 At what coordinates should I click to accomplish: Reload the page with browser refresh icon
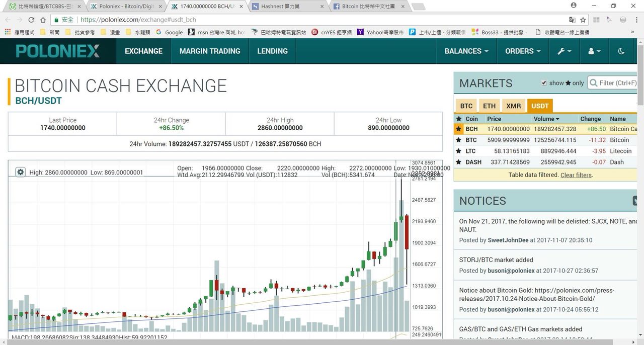pos(31,20)
